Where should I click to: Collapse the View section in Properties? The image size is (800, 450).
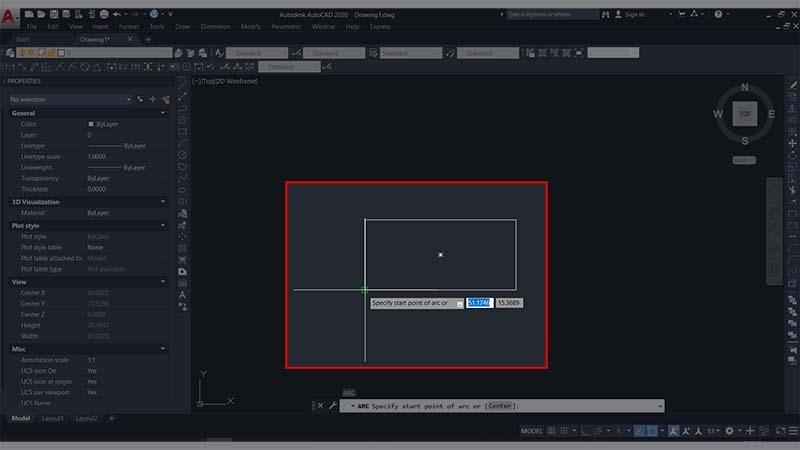(x=163, y=282)
